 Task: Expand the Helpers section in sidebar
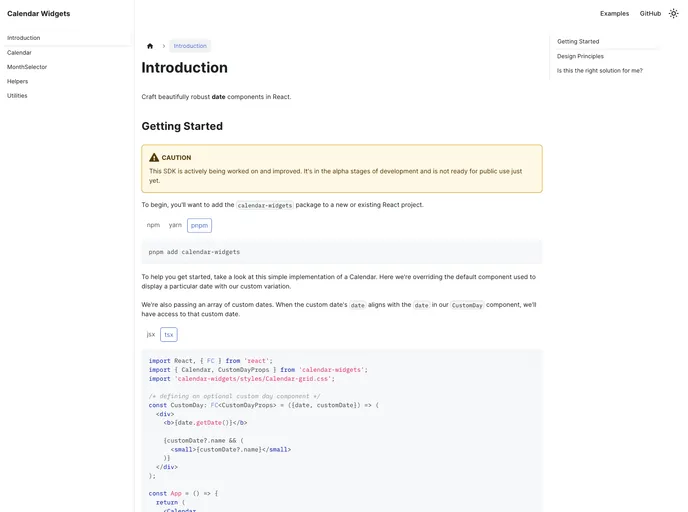point(18,81)
